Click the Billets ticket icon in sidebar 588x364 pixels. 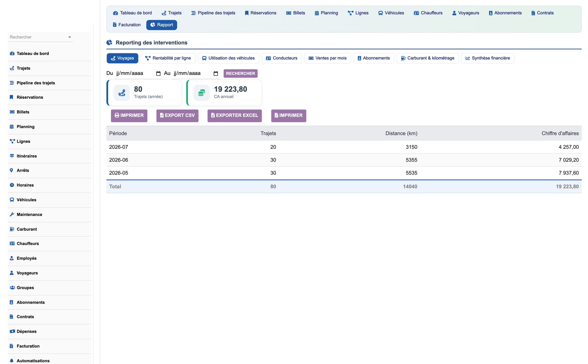click(x=12, y=112)
